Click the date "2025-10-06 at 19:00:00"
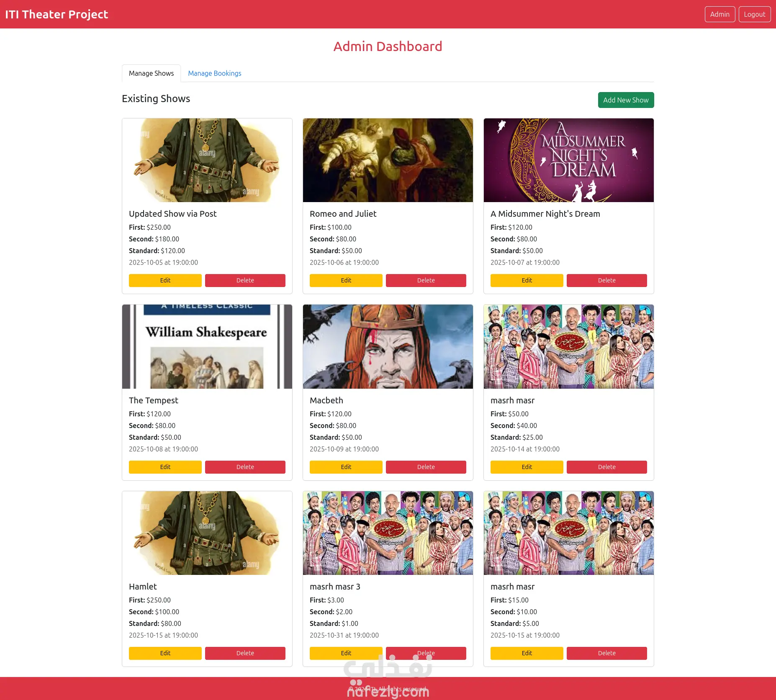The width and height of the screenshot is (776, 700). (x=344, y=262)
